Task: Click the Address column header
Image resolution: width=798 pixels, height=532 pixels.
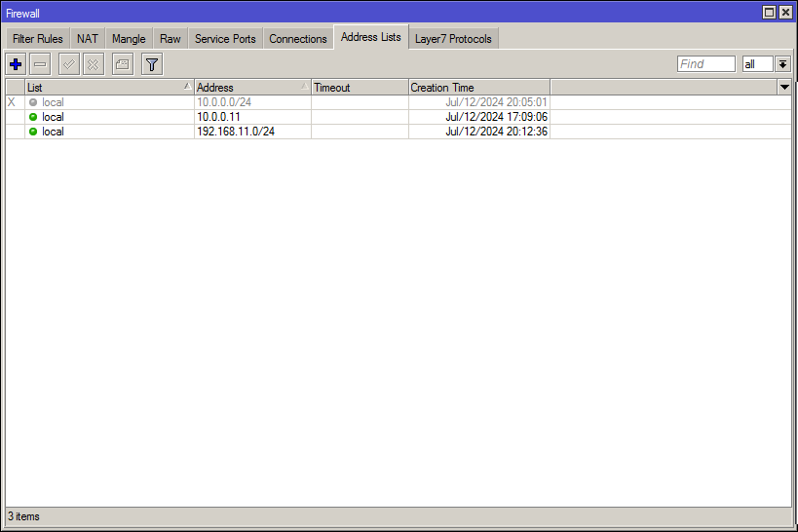Action: click(x=251, y=88)
